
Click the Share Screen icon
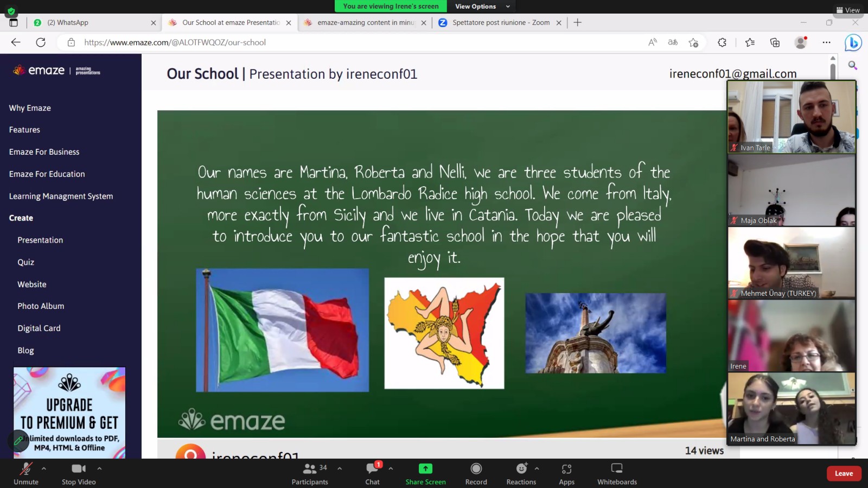[x=425, y=469]
